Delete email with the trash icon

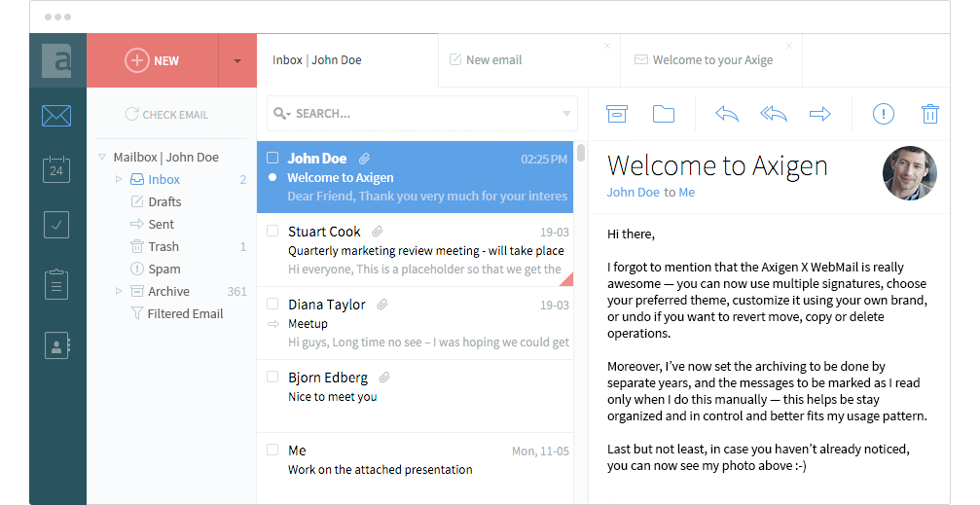929,114
